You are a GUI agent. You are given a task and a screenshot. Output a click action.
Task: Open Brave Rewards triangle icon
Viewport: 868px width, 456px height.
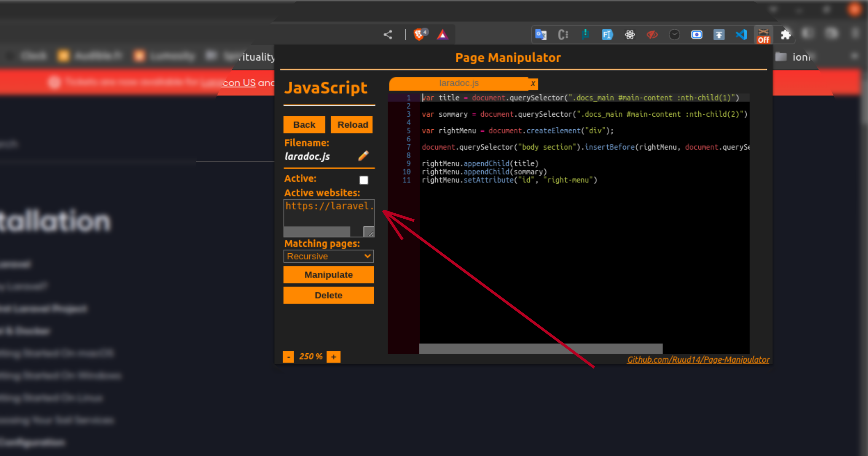[x=442, y=34]
